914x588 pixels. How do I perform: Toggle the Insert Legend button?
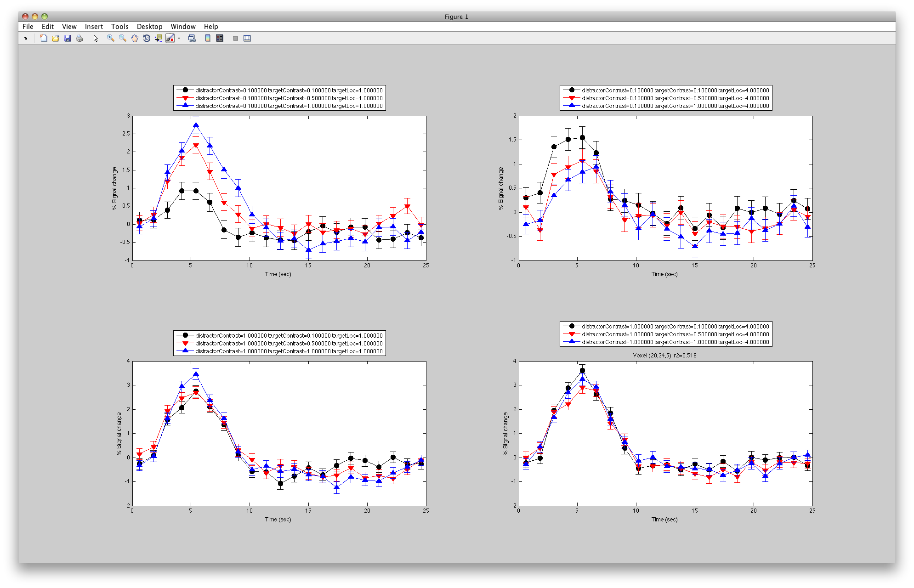(x=220, y=38)
